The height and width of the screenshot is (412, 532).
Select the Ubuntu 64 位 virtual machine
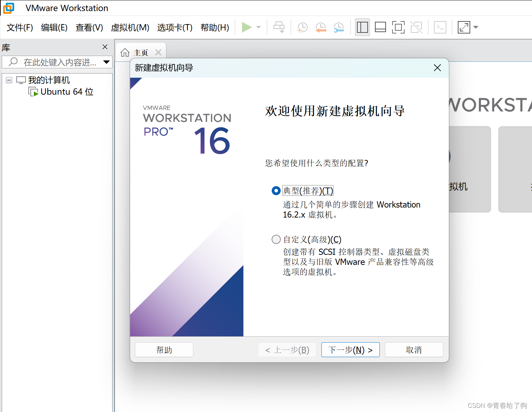pyautogui.click(x=67, y=92)
